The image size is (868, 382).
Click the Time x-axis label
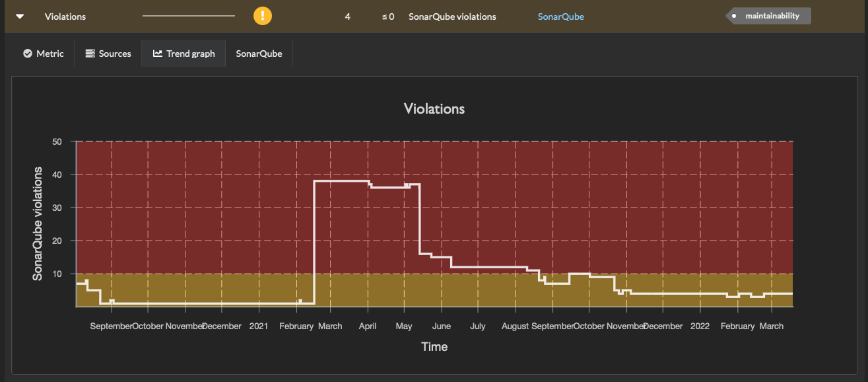(x=434, y=346)
